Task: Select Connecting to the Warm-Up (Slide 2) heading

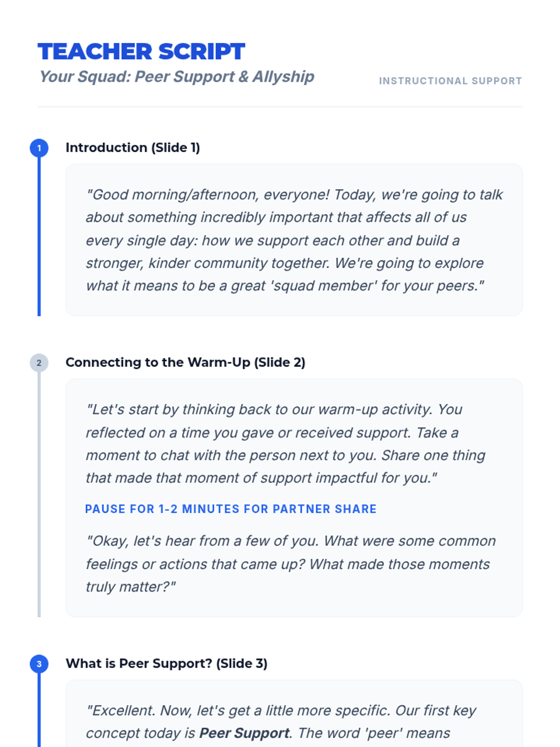Action: click(185, 362)
